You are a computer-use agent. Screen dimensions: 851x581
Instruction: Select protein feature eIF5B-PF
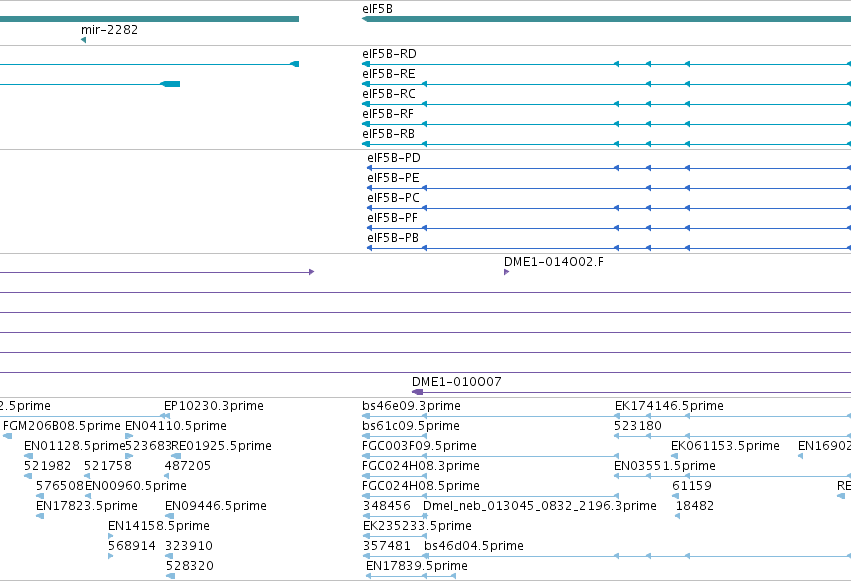(392, 218)
